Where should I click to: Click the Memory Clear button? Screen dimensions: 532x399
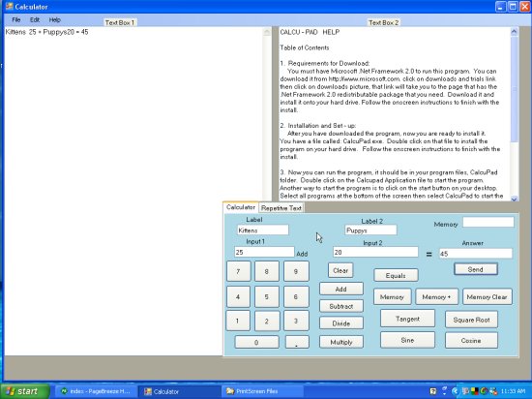click(487, 296)
